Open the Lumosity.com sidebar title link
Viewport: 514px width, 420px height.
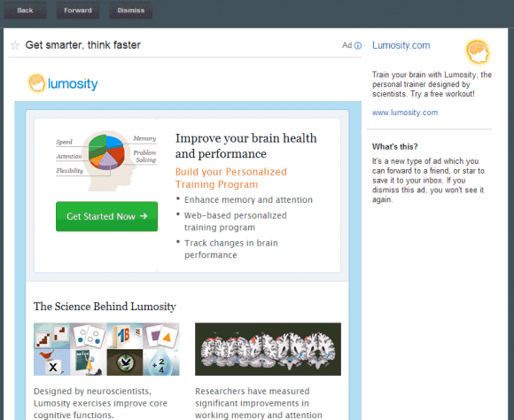click(x=401, y=45)
